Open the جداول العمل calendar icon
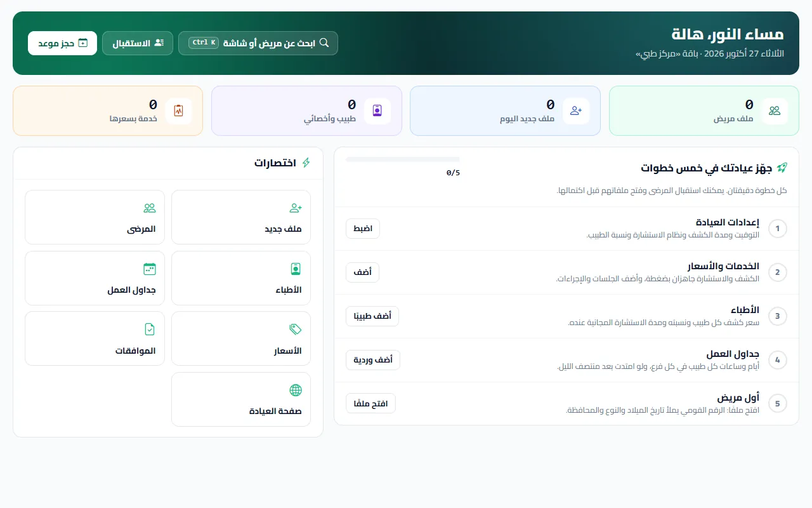 coord(150,269)
